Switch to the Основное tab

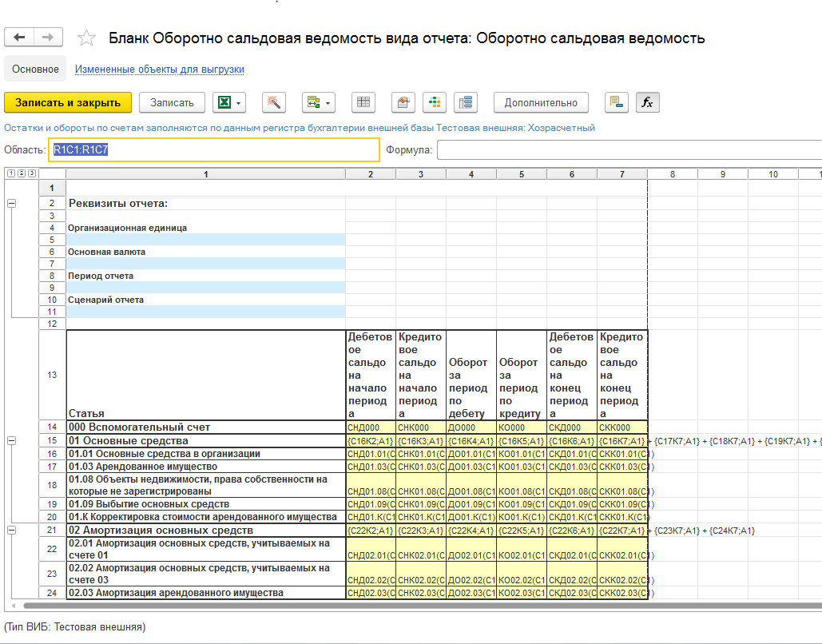(36, 70)
